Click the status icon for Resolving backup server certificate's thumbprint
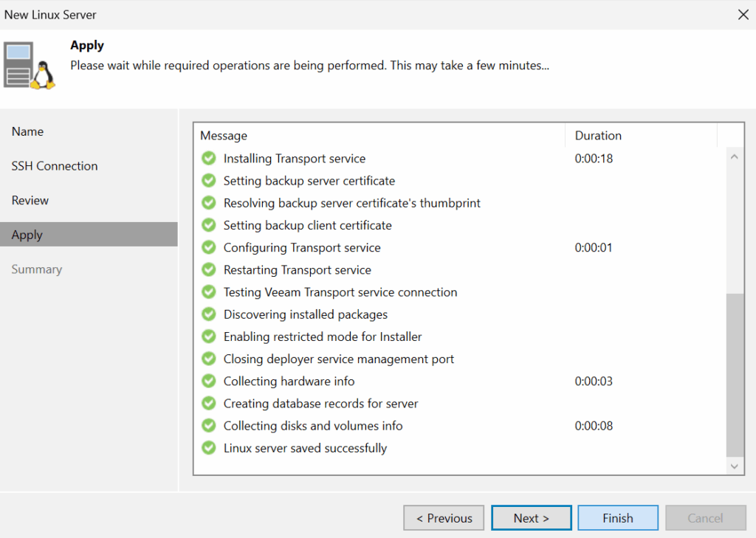 pyautogui.click(x=209, y=202)
